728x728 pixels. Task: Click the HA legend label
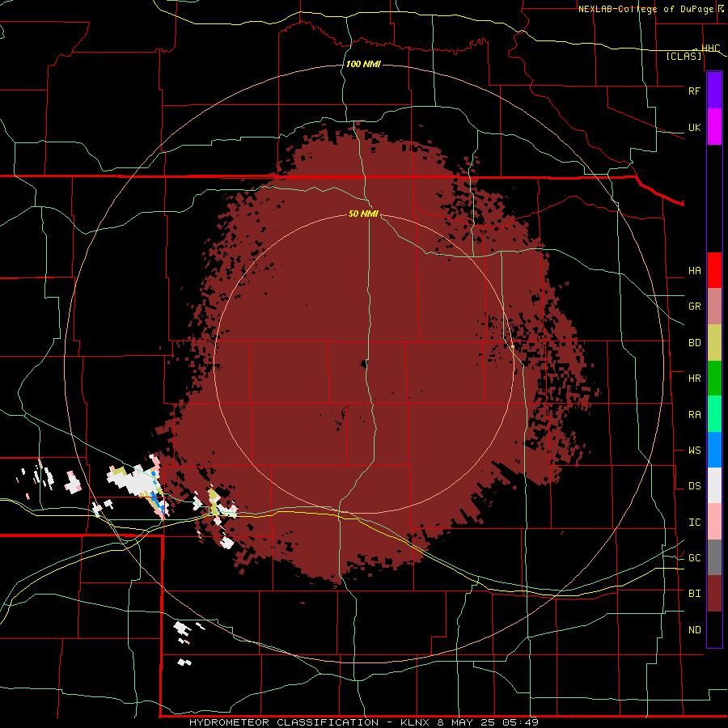(694, 271)
